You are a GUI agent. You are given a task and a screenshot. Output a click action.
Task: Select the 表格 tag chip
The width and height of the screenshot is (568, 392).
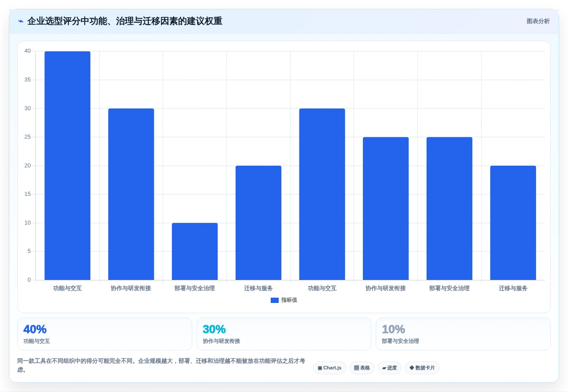[x=362, y=368]
